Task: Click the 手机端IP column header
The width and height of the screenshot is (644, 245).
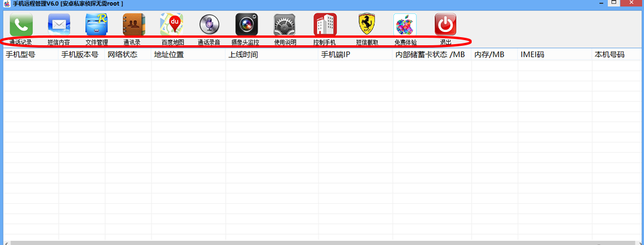Action: (355, 55)
